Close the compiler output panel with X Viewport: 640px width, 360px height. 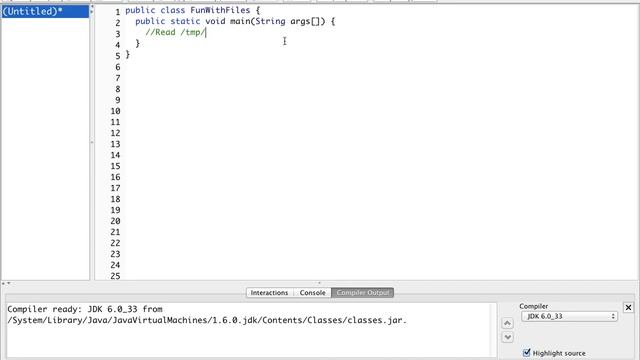point(628,307)
